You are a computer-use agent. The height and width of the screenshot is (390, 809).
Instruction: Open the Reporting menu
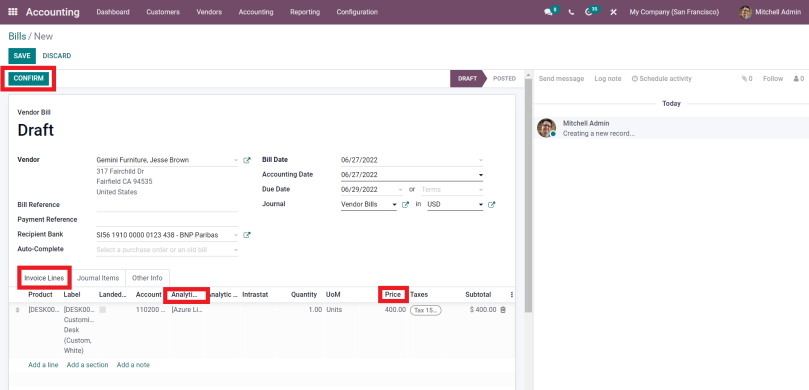[305, 12]
